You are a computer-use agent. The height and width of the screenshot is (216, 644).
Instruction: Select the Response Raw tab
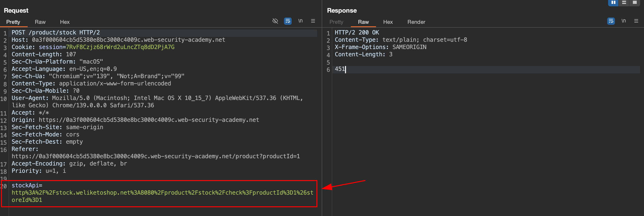(x=363, y=22)
